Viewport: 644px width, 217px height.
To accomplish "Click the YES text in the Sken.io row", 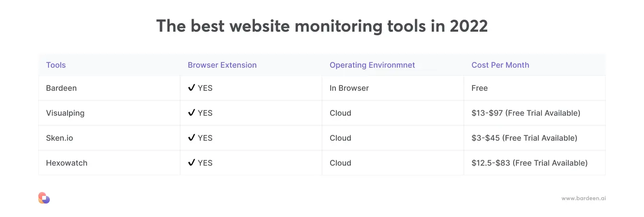I will tap(205, 138).
